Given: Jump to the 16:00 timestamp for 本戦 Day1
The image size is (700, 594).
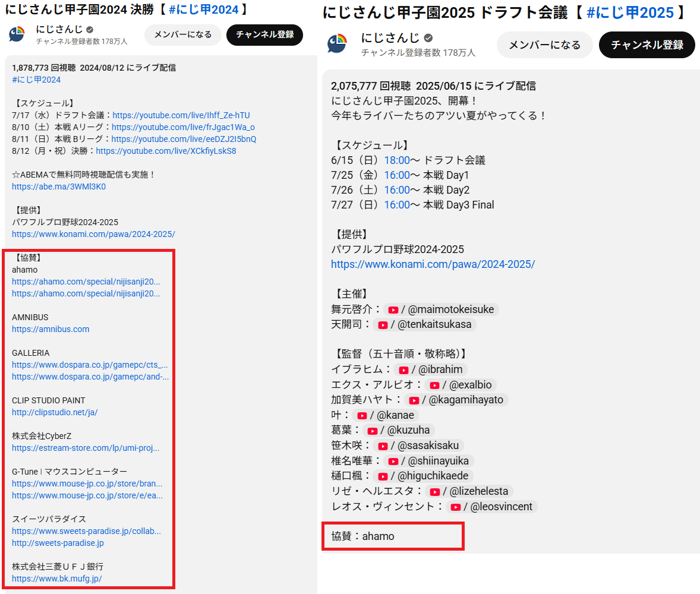Looking at the screenshot, I should [x=397, y=175].
